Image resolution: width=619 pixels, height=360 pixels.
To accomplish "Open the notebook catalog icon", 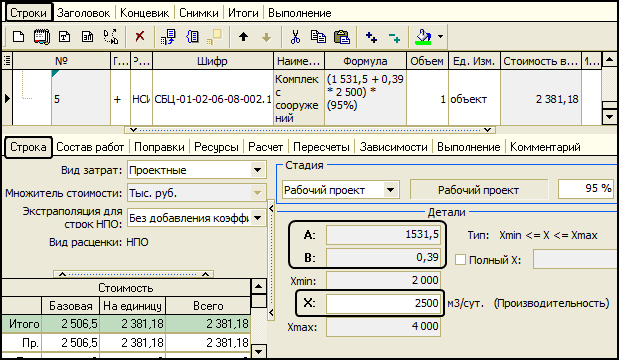I will coord(41,37).
